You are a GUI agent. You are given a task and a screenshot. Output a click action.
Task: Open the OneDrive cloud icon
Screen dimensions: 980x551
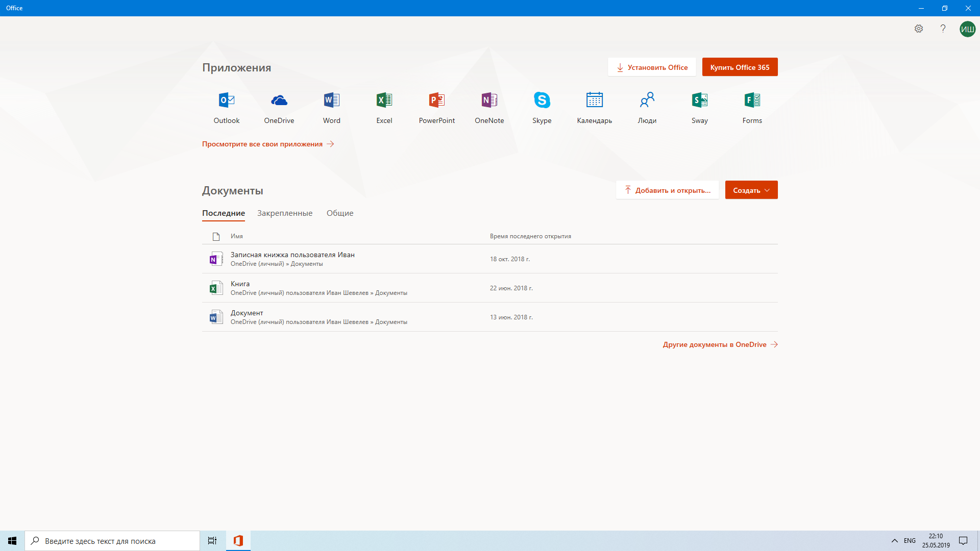tap(279, 100)
